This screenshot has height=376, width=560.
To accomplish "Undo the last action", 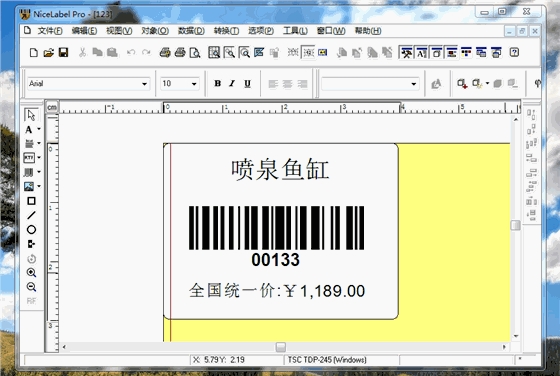I will point(131,53).
